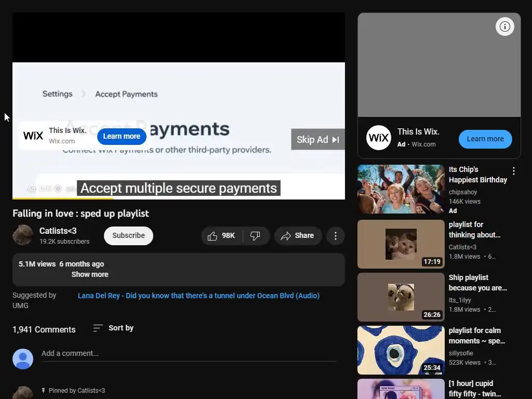Click title '[1 hour] cupid fifty fifty'
The height and width of the screenshot is (399, 532).
tap(475, 389)
